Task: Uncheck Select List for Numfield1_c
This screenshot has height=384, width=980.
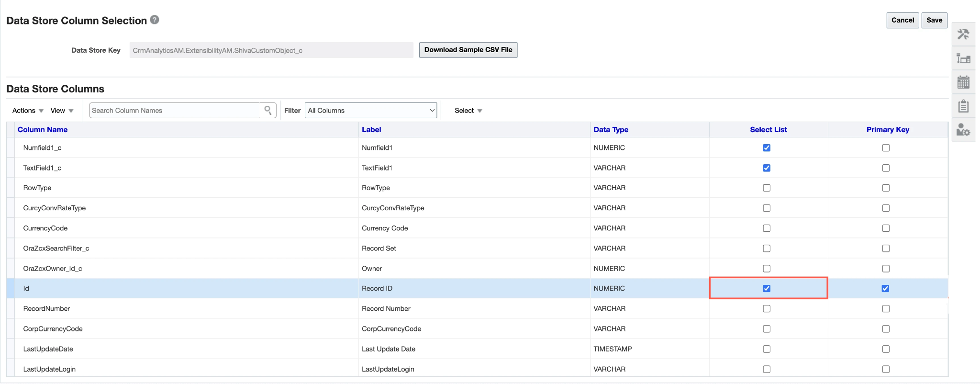Action: (x=767, y=148)
